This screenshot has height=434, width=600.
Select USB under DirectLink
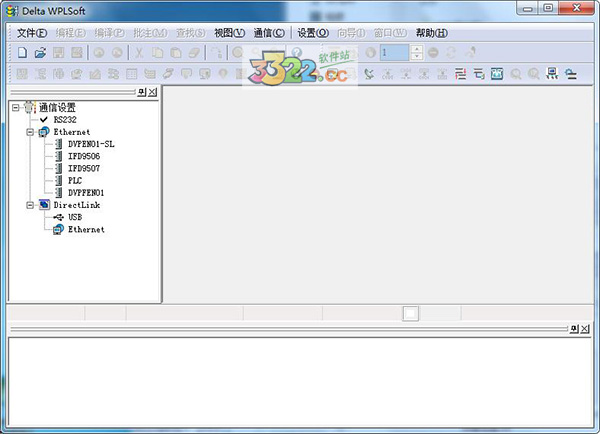coord(75,217)
